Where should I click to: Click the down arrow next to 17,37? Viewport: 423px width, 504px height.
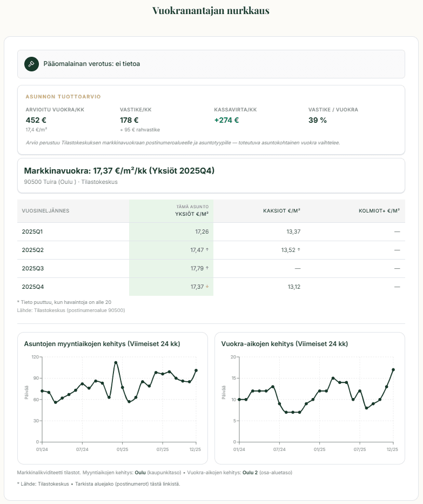[x=207, y=287]
